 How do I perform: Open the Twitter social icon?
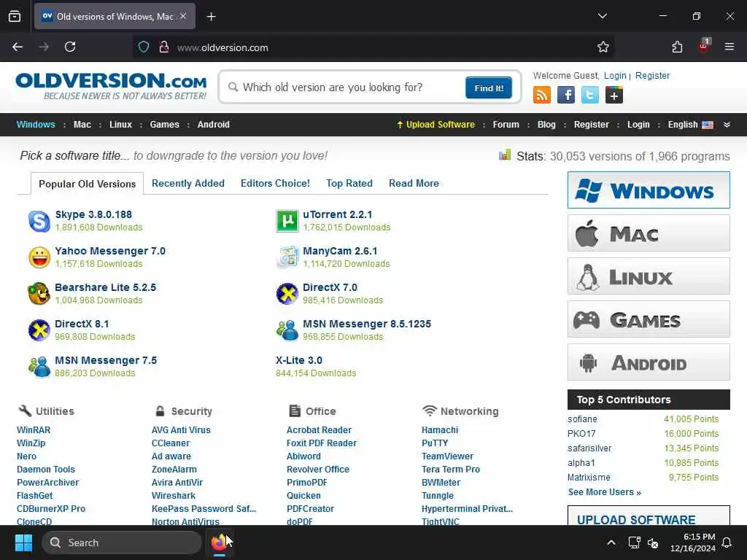(589, 95)
